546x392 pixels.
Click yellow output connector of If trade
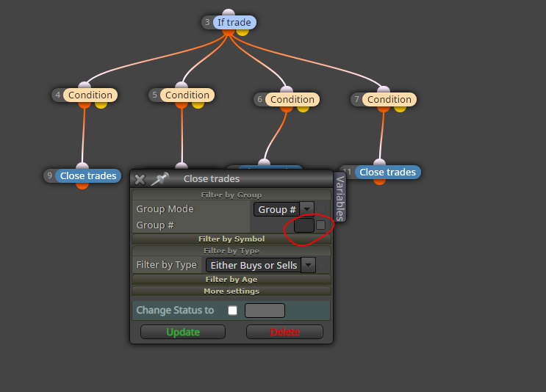tap(243, 32)
